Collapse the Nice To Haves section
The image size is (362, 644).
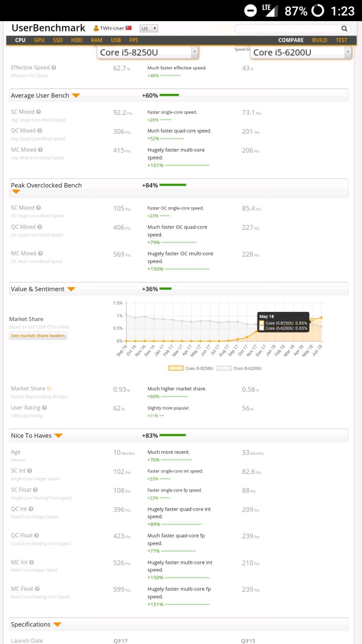point(58,436)
